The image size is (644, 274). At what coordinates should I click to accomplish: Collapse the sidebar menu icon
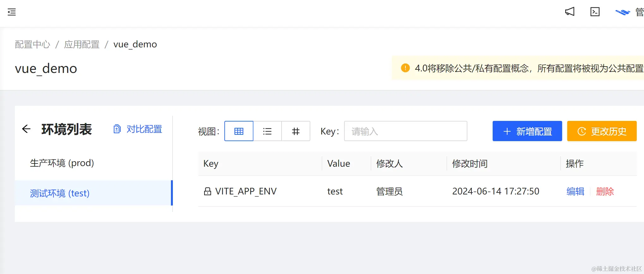coord(12,12)
